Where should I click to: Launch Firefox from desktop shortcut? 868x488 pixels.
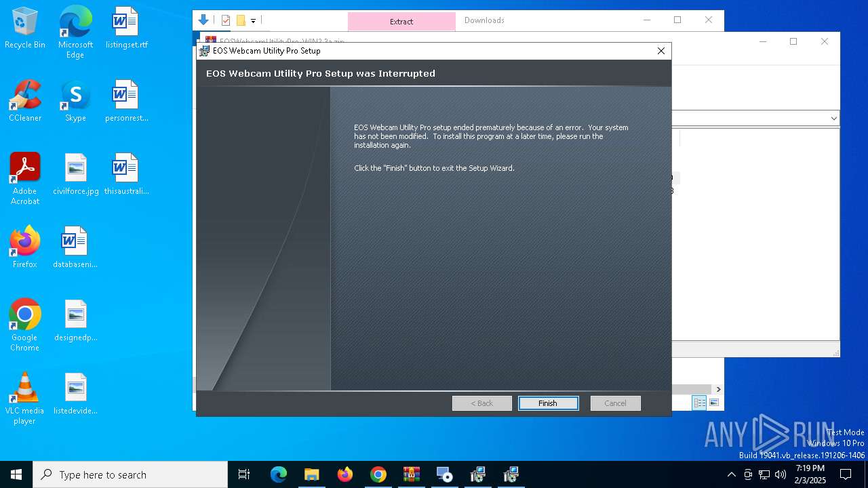coord(25,248)
